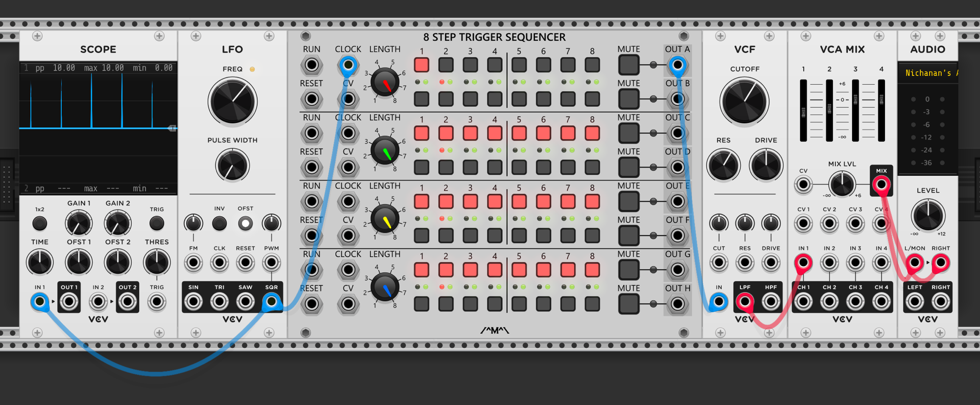
Task: Click the sequencer OUT H jack
Action: (x=678, y=304)
